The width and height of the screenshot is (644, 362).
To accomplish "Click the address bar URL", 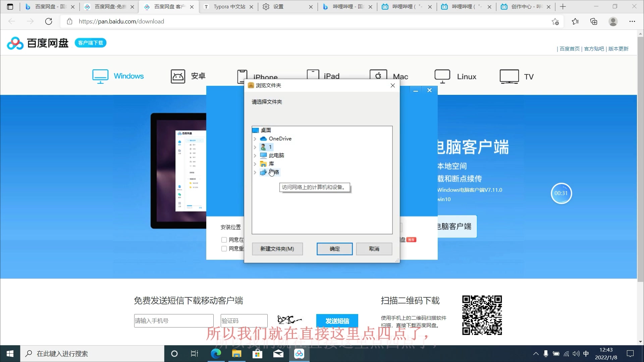I will (121, 21).
